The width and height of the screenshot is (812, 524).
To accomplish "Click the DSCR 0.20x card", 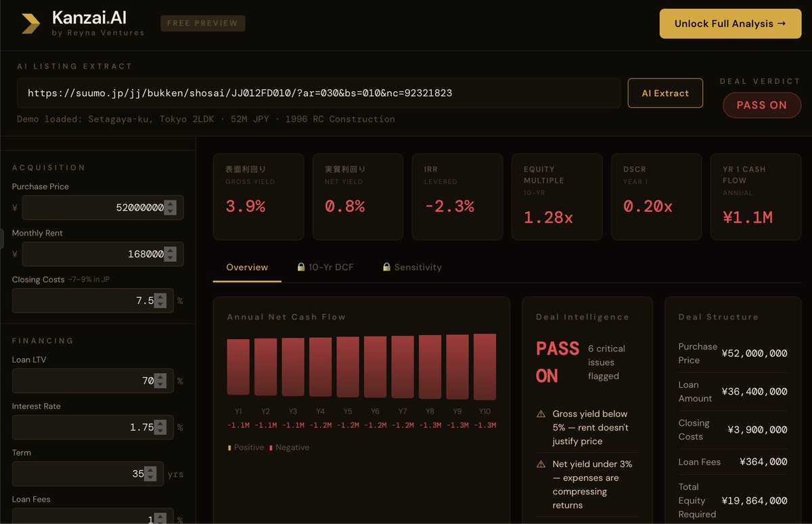I will (x=656, y=196).
